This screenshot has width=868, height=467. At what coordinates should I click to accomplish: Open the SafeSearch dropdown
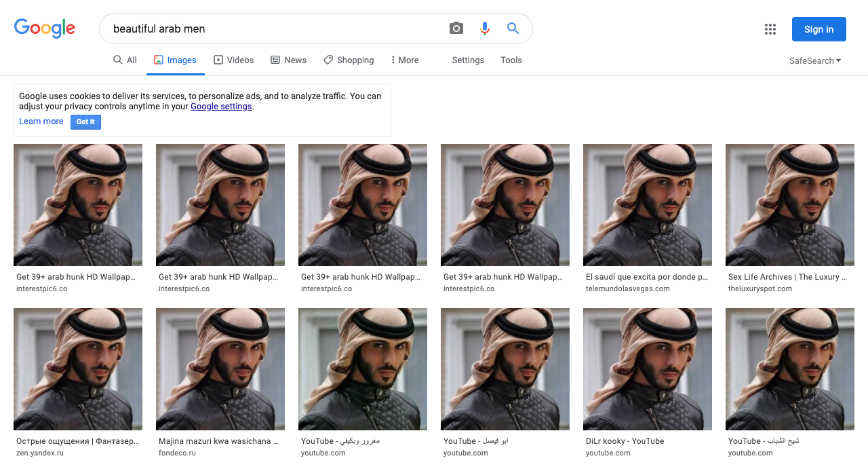click(x=814, y=61)
